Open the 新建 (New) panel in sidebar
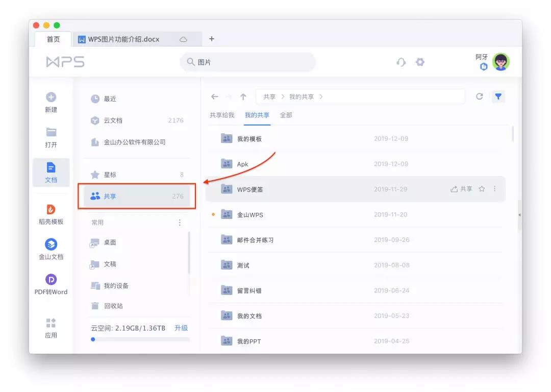 51,102
